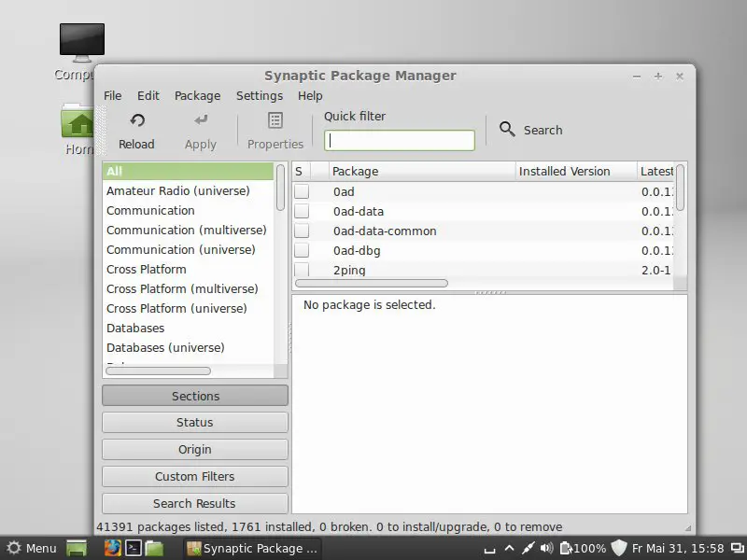This screenshot has height=560, width=747.
Task: Sort by the S status column header
Action: 301,172
